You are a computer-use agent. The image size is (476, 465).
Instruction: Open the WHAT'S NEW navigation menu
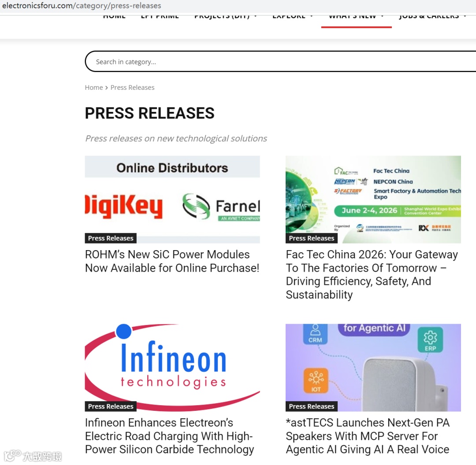[x=353, y=16]
